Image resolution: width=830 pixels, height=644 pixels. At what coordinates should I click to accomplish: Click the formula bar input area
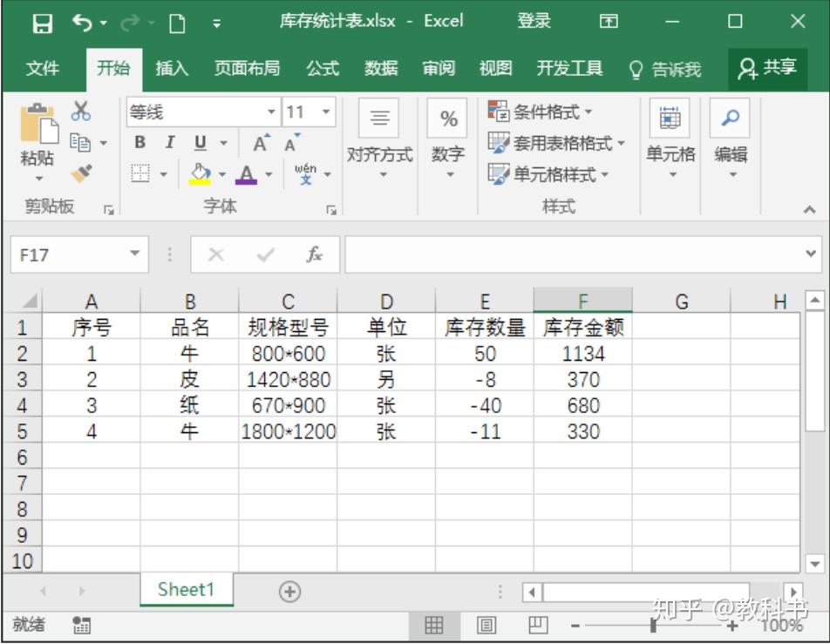coord(574,254)
